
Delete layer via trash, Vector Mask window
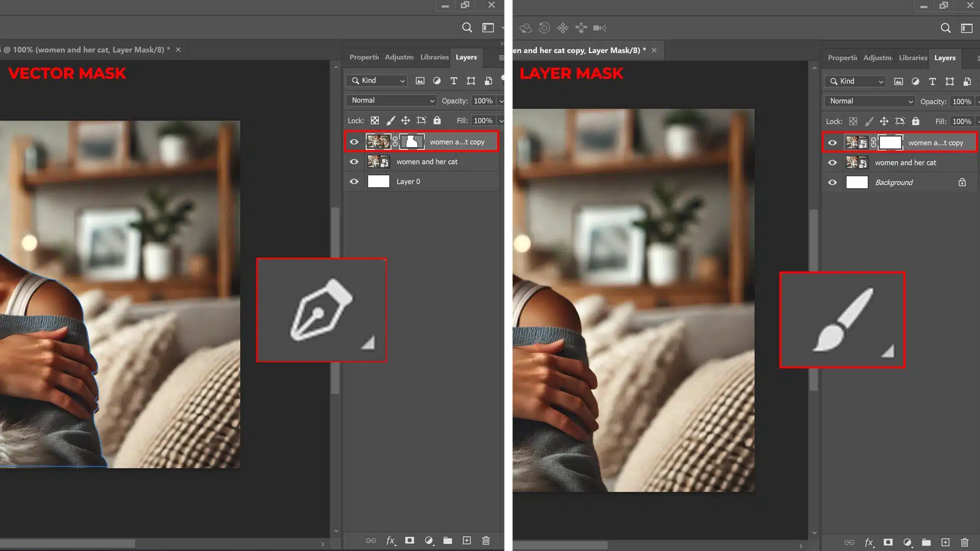tap(486, 540)
